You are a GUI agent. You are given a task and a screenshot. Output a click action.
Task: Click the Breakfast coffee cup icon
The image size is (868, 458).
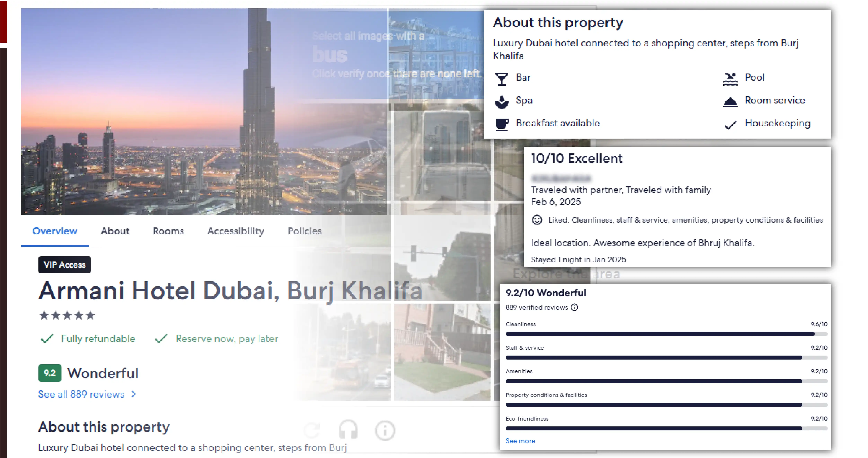(501, 124)
